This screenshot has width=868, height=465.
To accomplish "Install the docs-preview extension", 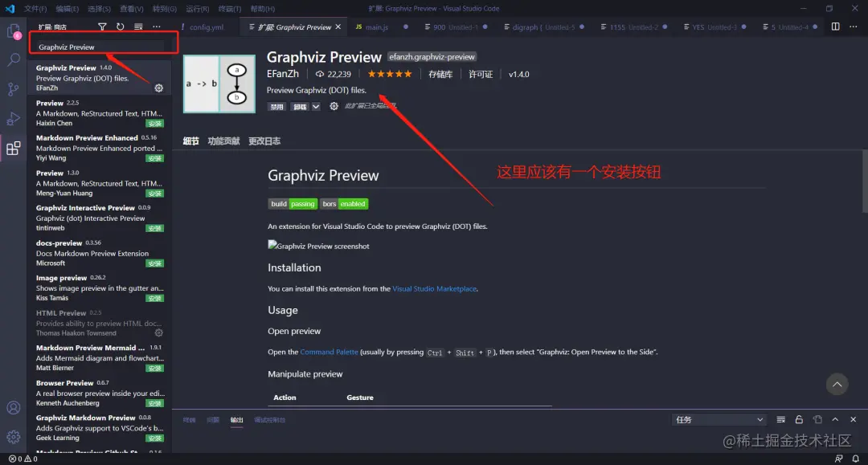I will click(154, 263).
